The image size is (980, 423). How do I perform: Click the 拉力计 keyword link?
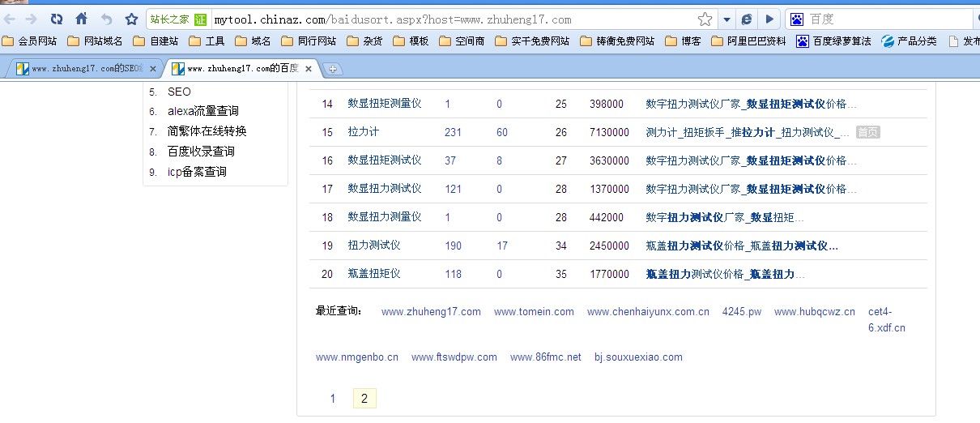point(363,132)
